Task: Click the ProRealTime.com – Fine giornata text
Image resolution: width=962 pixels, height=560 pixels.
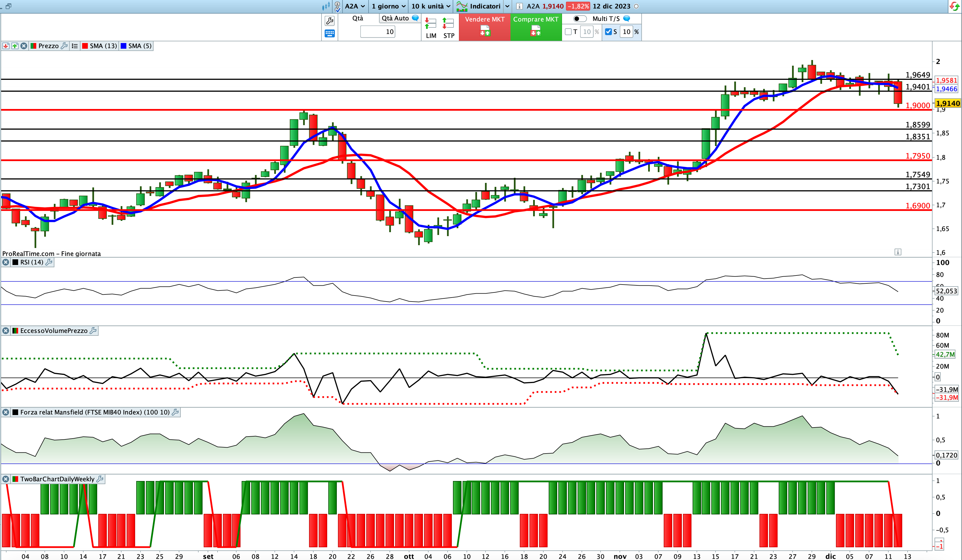Action: point(52,254)
